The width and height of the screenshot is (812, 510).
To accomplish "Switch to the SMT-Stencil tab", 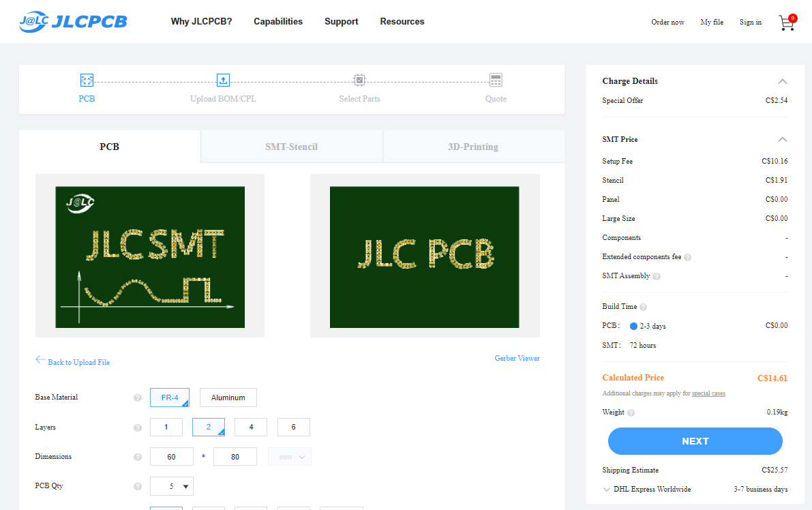I will click(x=292, y=147).
